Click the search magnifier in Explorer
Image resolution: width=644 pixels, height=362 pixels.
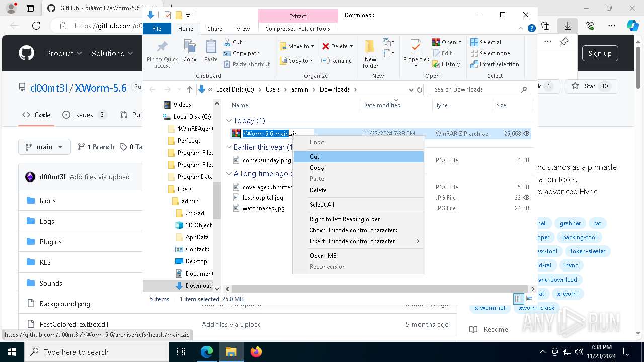point(524,89)
